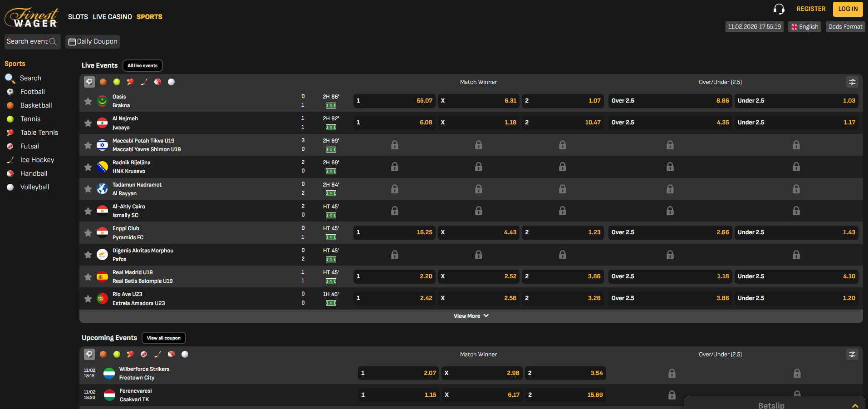Click the English language switcher
Viewport: 868px width, 409px height.
point(804,26)
